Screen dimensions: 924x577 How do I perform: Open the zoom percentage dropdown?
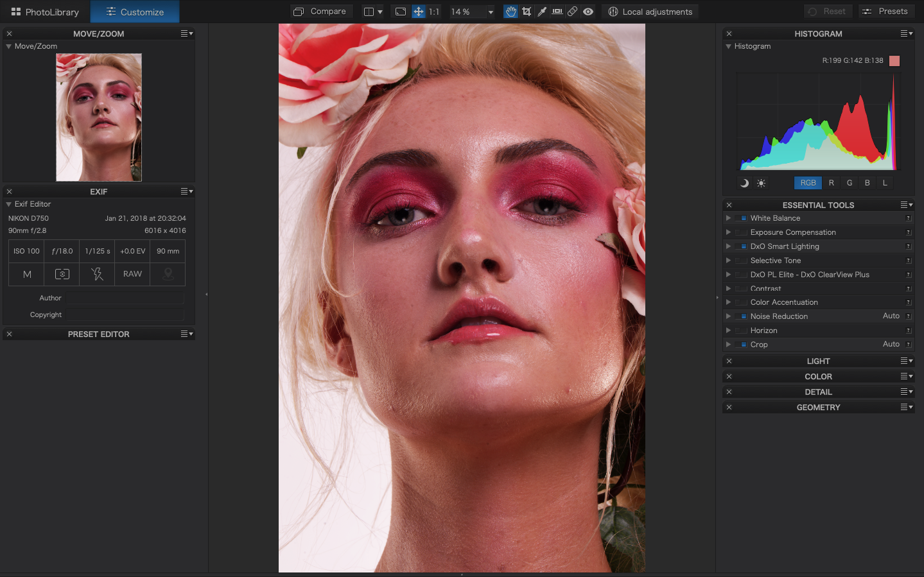pos(491,11)
